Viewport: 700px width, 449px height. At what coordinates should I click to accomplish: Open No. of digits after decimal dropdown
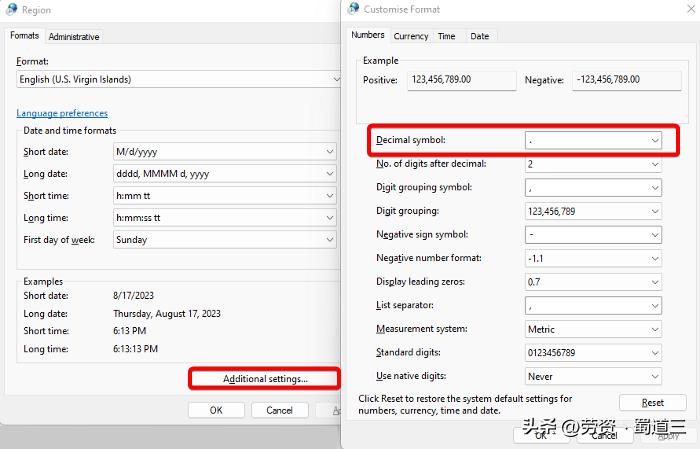593,164
